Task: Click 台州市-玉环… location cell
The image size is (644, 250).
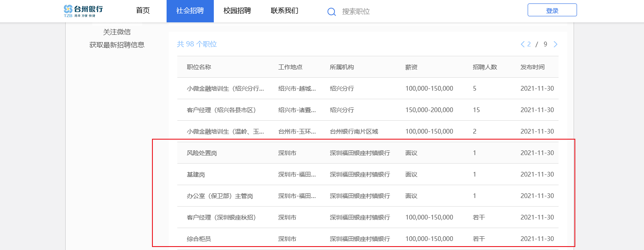Action: click(x=297, y=131)
